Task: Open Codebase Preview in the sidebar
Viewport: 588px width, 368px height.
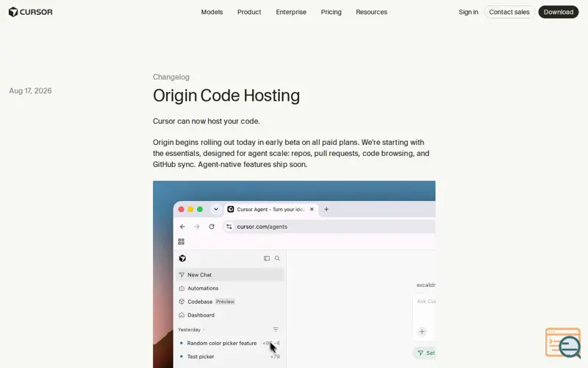Action: [230, 302]
